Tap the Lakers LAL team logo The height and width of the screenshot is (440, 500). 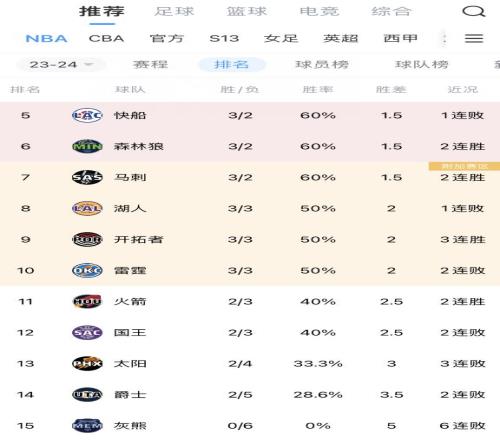(87, 208)
